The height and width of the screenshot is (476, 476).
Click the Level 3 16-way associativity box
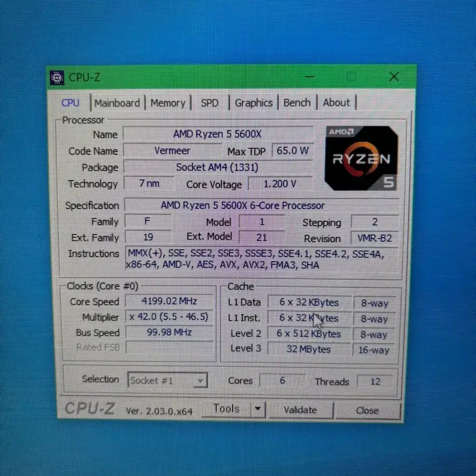coord(373,350)
